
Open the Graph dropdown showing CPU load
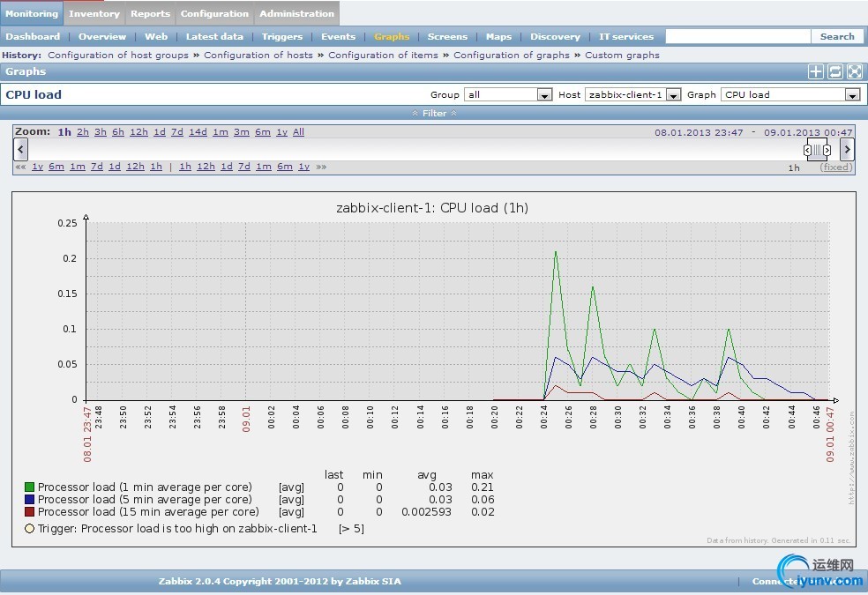pos(790,95)
